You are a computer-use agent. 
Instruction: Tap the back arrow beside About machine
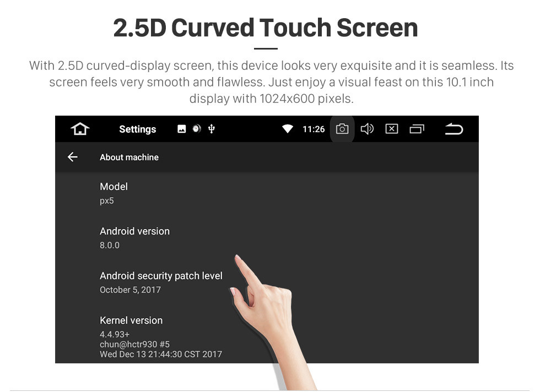(73, 157)
